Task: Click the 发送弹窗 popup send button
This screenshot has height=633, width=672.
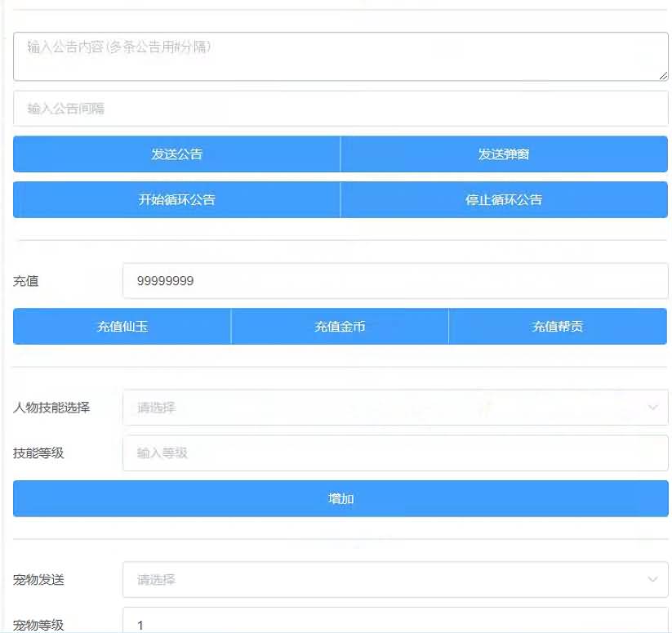Action: [504, 154]
